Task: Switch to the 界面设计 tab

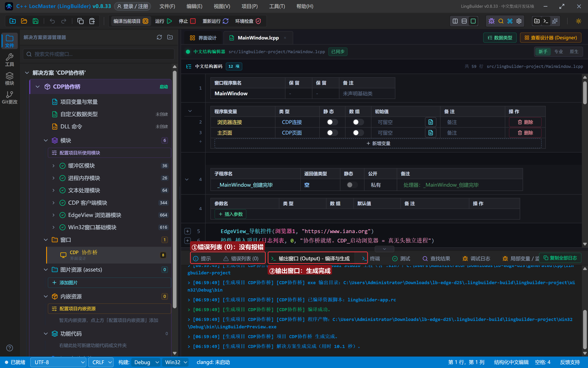Action: (x=203, y=38)
